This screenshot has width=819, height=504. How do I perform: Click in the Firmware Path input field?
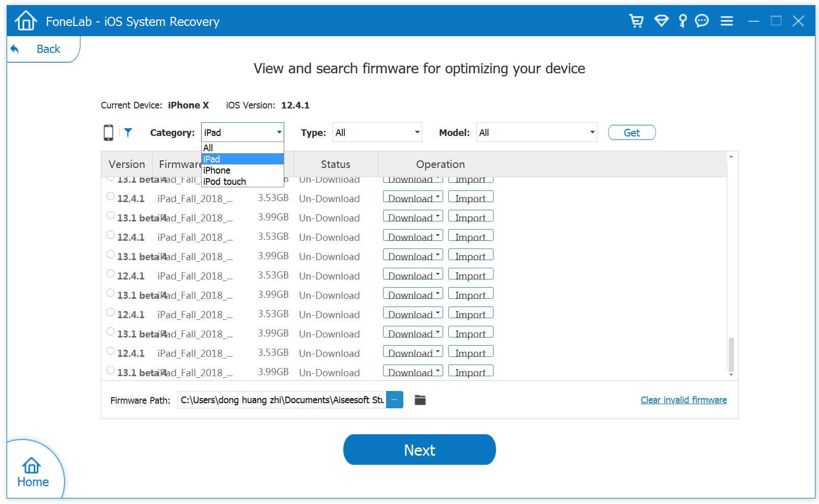(x=282, y=400)
